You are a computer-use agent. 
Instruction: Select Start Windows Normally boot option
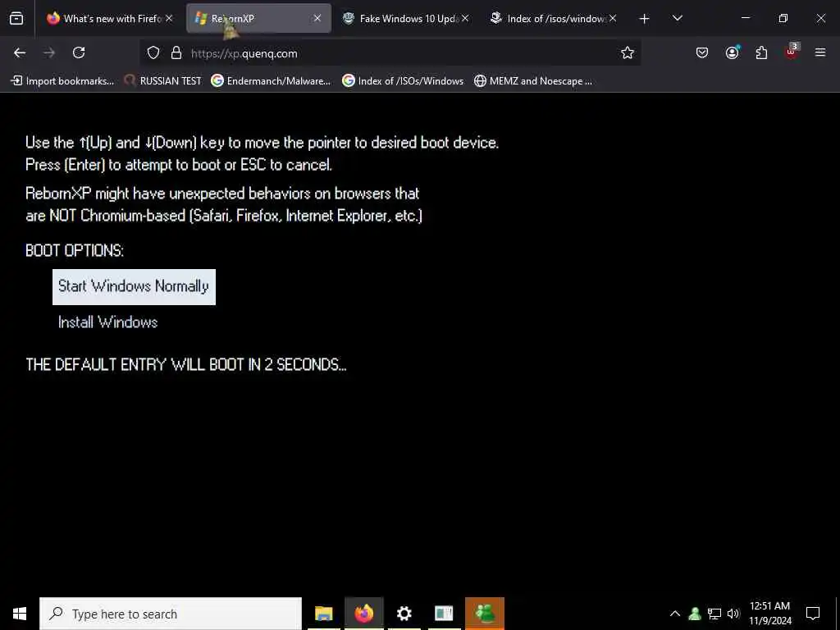134,286
